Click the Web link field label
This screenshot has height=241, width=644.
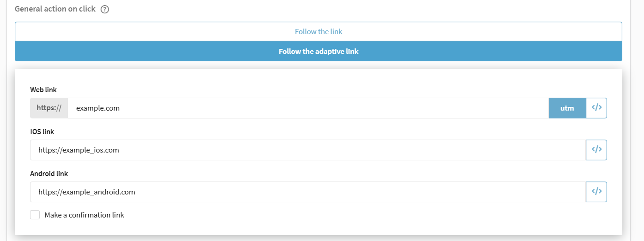pos(43,89)
